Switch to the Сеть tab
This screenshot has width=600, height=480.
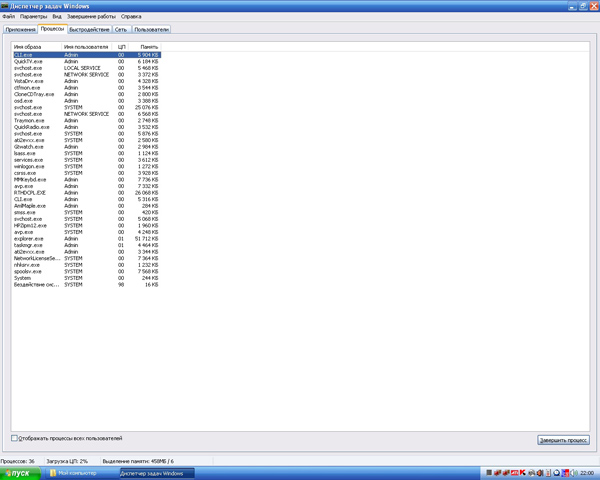coord(121,29)
